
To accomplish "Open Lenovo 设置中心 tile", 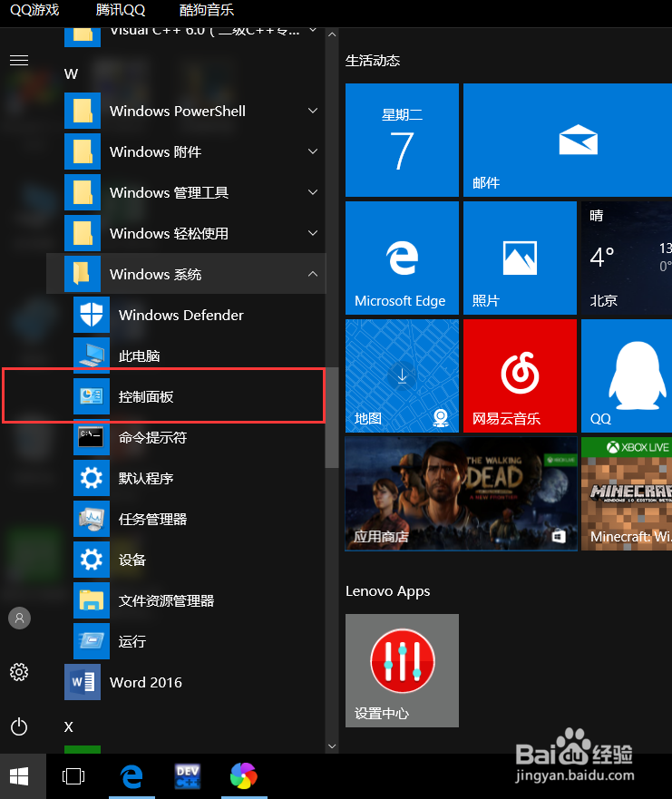I will click(402, 670).
